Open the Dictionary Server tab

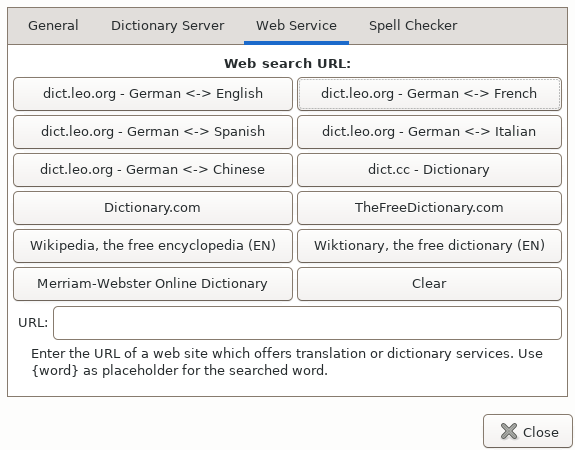[x=167, y=26]
